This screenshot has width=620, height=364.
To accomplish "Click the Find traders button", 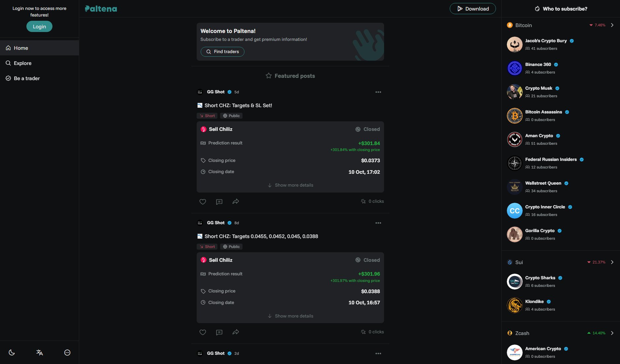I will click(x=222, y=51).
